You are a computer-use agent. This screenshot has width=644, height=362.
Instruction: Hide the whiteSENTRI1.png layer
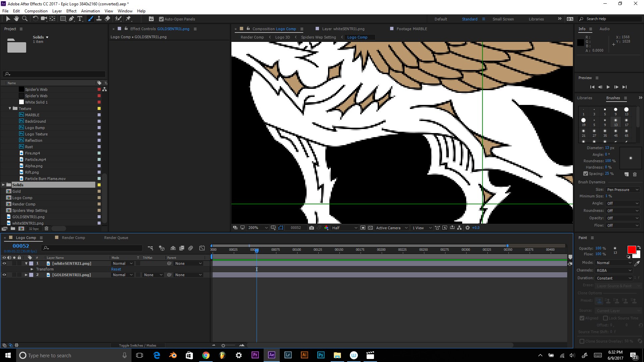click(4, 263)
